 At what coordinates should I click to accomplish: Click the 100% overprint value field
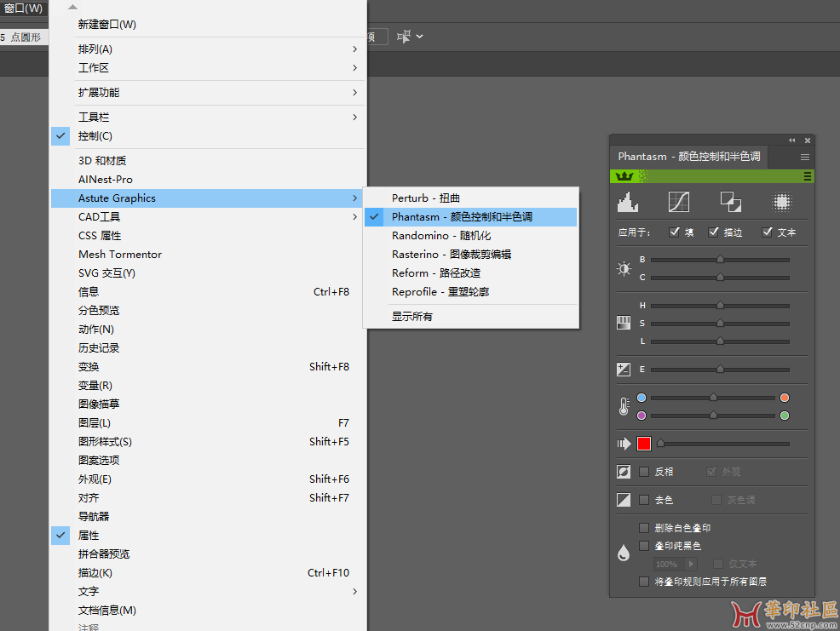(x=670, y=564)
